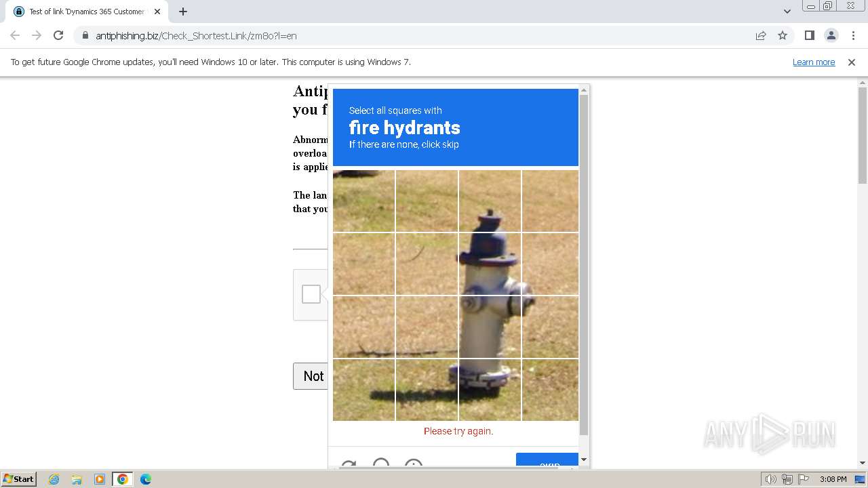Open the Learn more link

(814, 62)
